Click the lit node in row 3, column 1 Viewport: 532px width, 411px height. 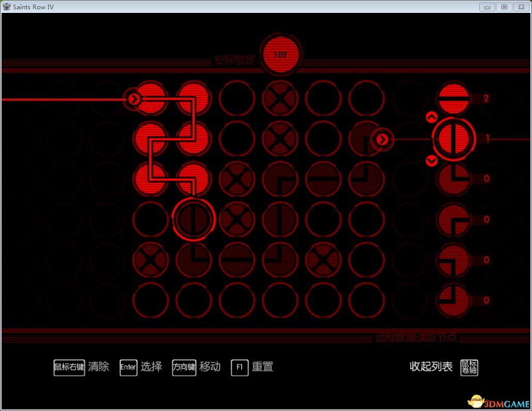(x=150, y=179)
